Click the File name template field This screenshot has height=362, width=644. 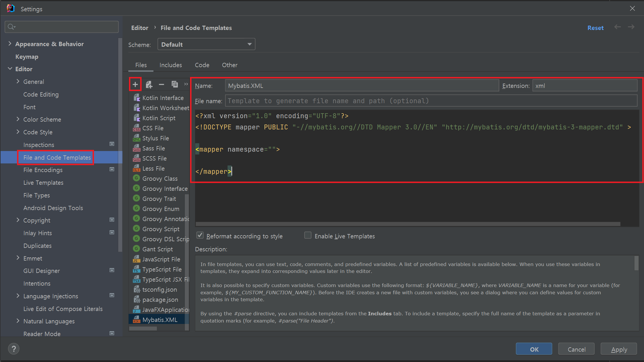click(431, 101)
